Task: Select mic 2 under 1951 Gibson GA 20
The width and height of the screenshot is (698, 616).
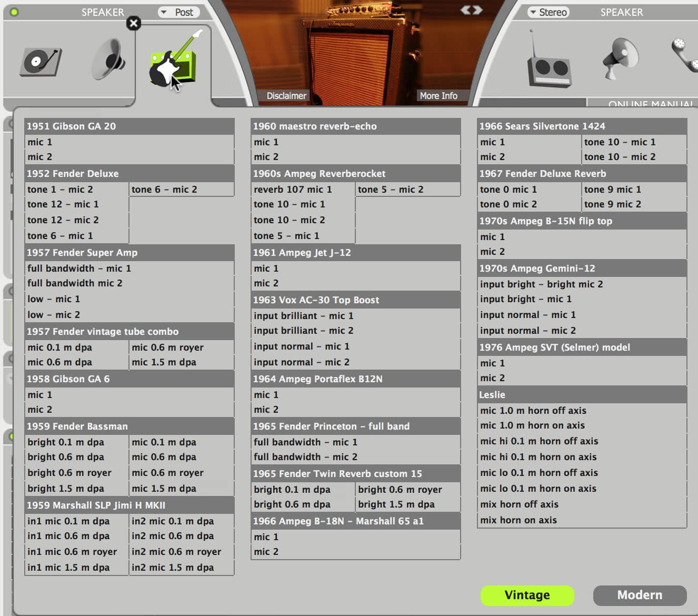Action: (x=129, y=157)
